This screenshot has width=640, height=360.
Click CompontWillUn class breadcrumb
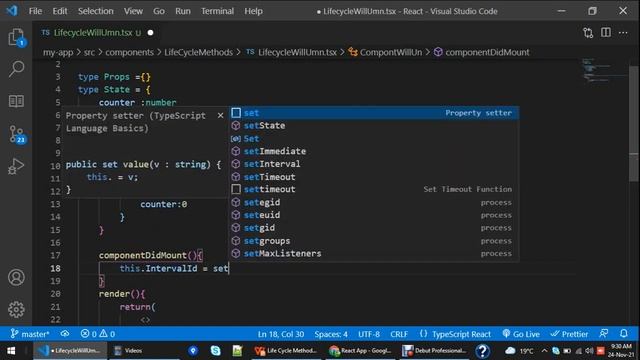coord(391,52)
